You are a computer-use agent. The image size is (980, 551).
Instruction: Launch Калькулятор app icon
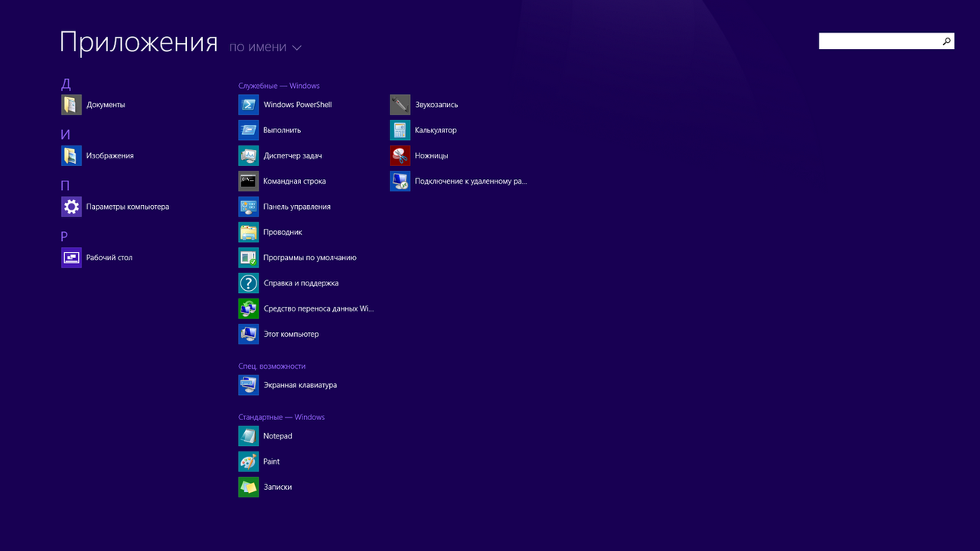pos(400,130)
